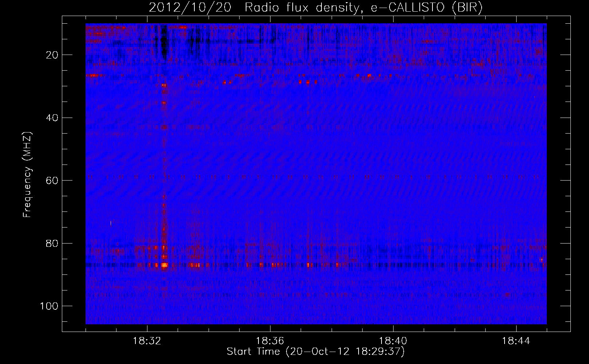Click the 80 frequency tick label

coord(52,243)
